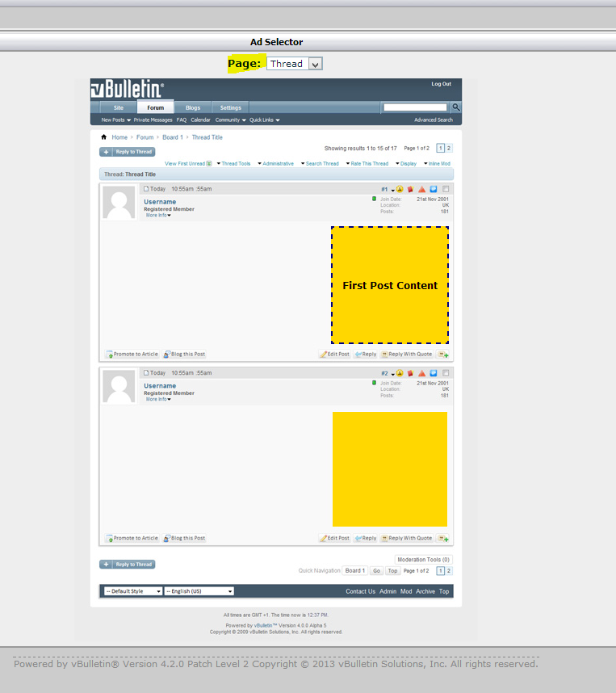This screenshot has height=693, width=616.
Task: Click the Moderation Tools (0) button
Action: (x=423, y=560)
